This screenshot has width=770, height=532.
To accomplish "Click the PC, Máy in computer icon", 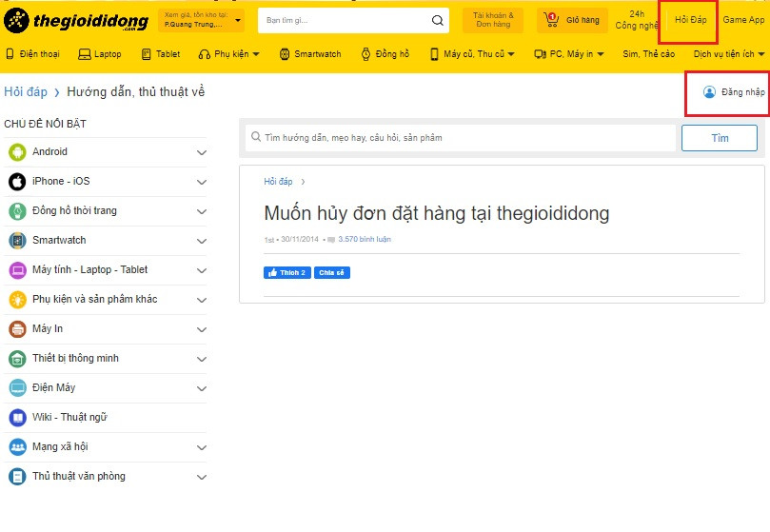I will tap(541, 54).
